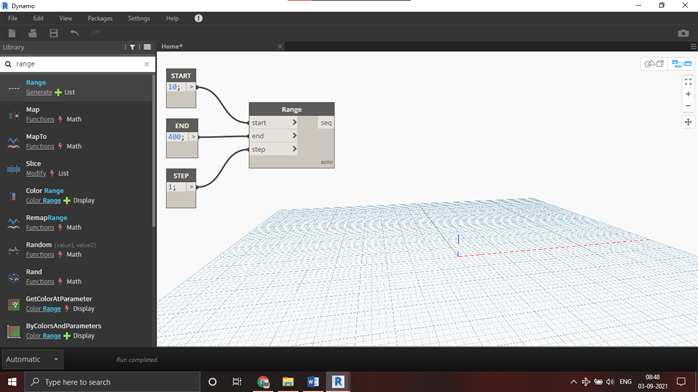
Task: Select the Rand function result
Action: pos(77,277)
